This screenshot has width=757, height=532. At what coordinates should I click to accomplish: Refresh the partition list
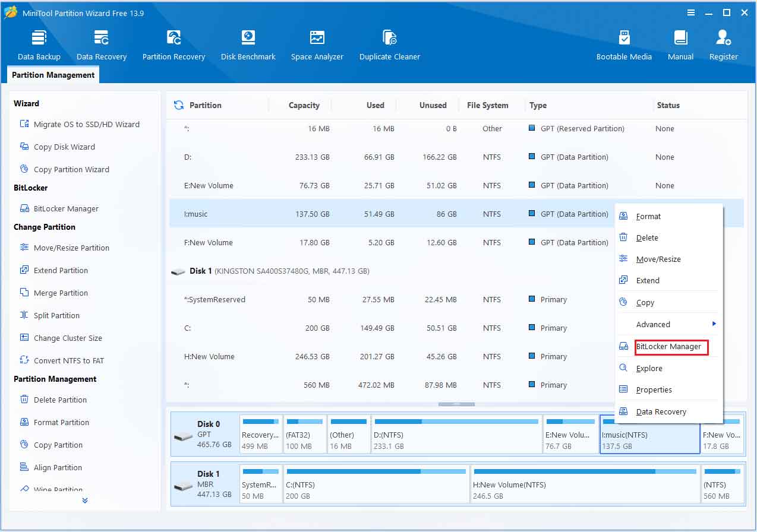point(178,105)
